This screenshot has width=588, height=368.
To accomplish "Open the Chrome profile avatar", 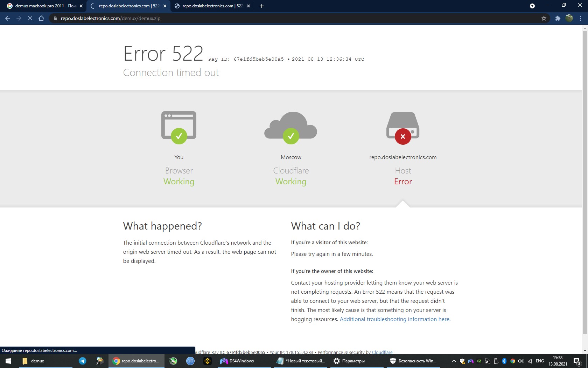I will pyautogui.click(x=569, y=18).
